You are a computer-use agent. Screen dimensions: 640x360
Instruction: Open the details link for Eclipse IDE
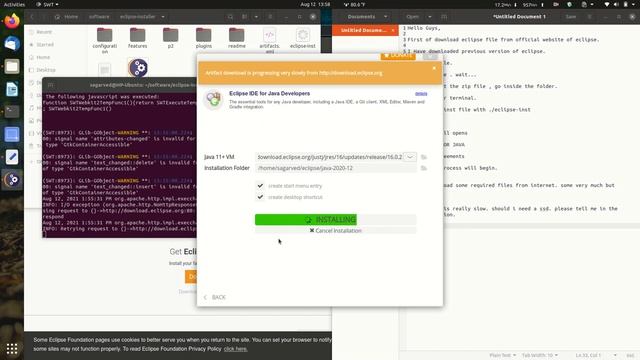(x=421, y=94)
